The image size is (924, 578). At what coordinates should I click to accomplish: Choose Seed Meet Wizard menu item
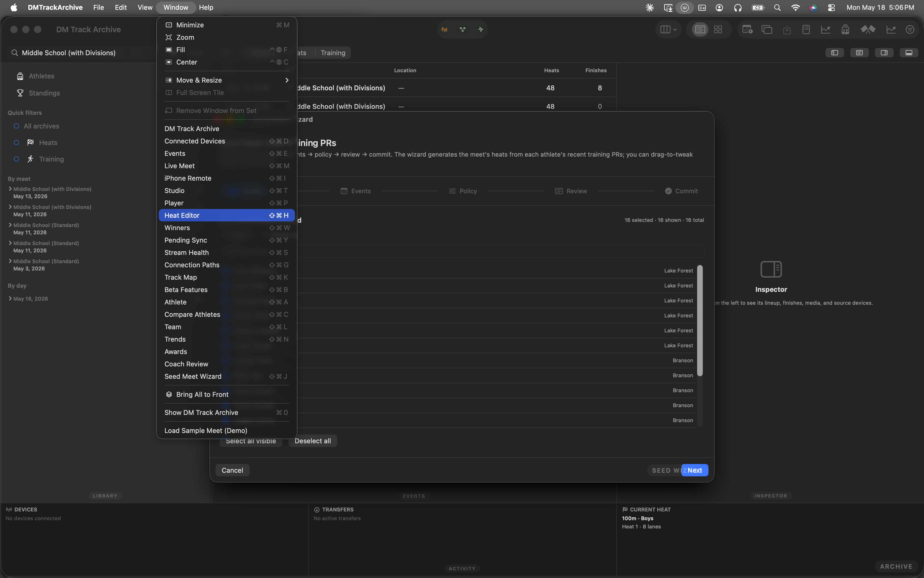[x=226, y=376]
